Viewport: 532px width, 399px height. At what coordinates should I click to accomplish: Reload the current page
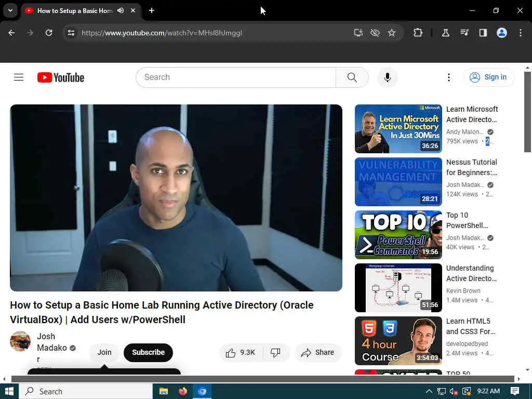49,33
